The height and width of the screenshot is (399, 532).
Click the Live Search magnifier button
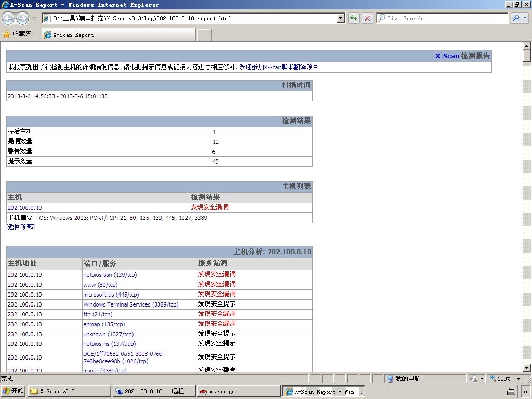pos(516,18)
